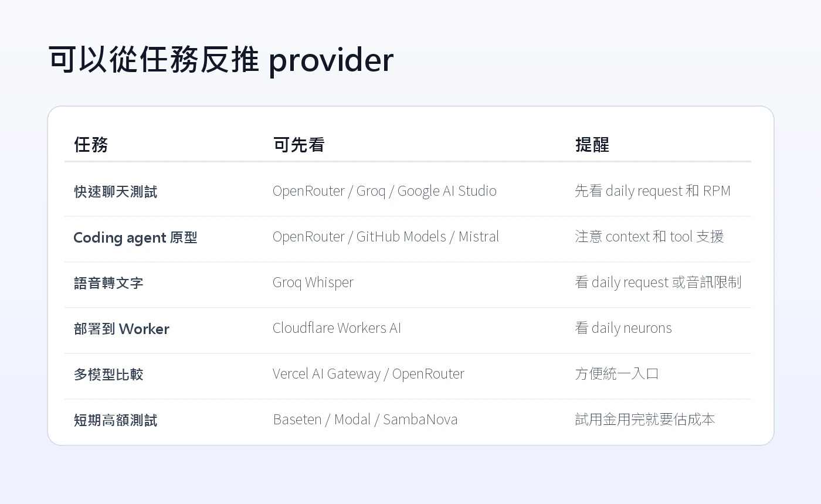
Task: Select the Coding agent 原型 cell
Action: point(135,237)
